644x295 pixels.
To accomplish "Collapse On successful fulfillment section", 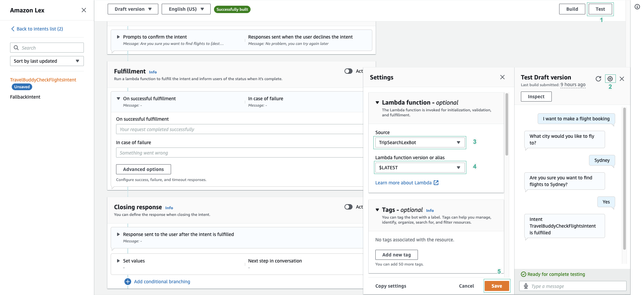I will tap(118, 99).
